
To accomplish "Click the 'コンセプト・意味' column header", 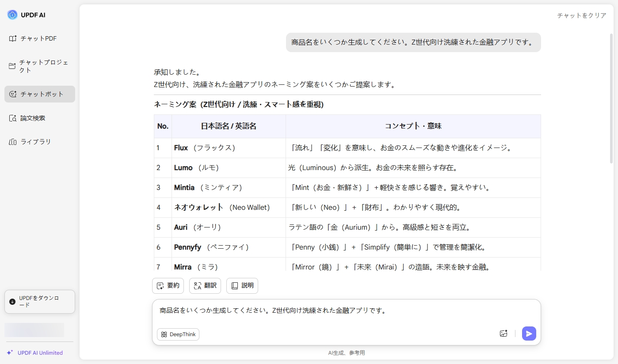I will pyautogui.click(x=413, y=126).
